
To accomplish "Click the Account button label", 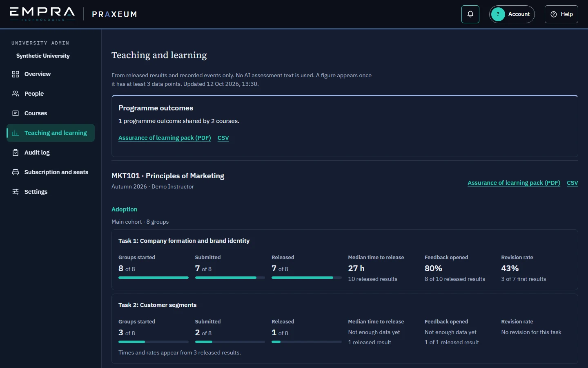I will click(x=519, y=14).
